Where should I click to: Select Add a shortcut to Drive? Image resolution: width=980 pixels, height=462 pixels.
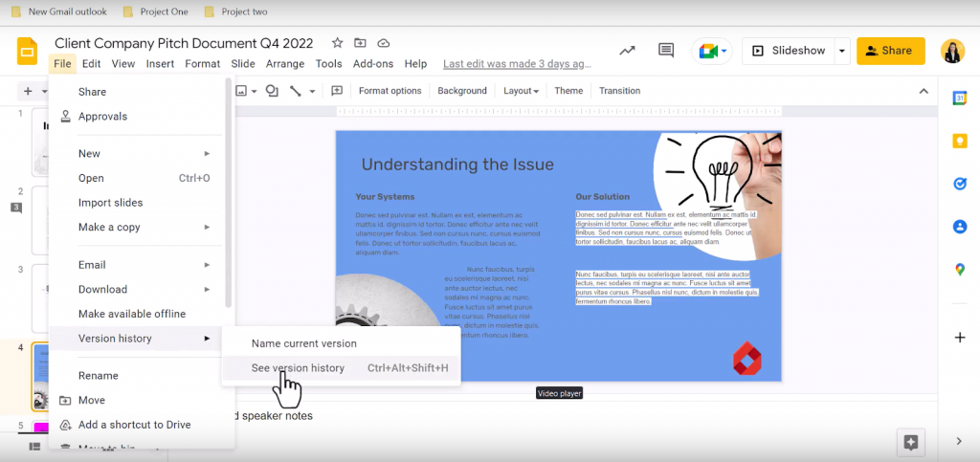136,425
